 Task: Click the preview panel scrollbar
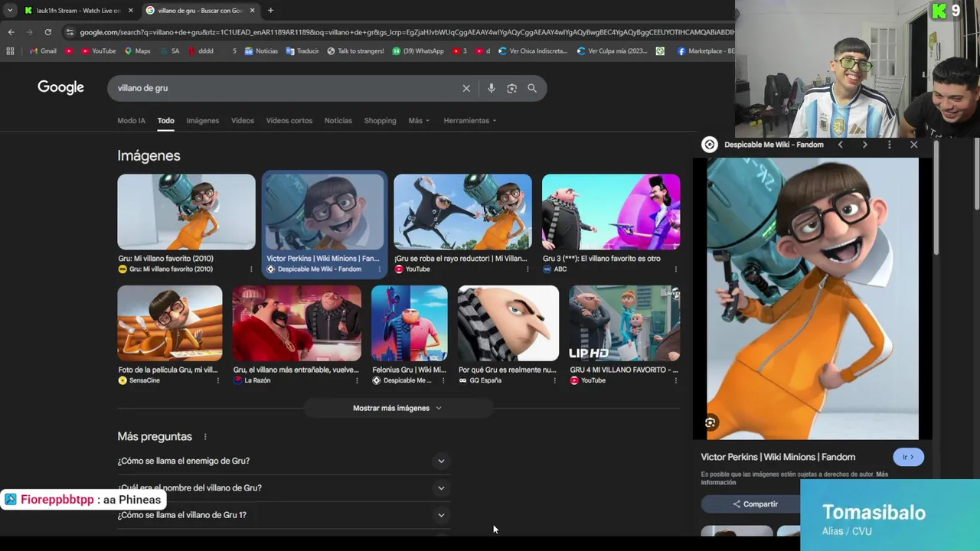[x=936, y=199]
